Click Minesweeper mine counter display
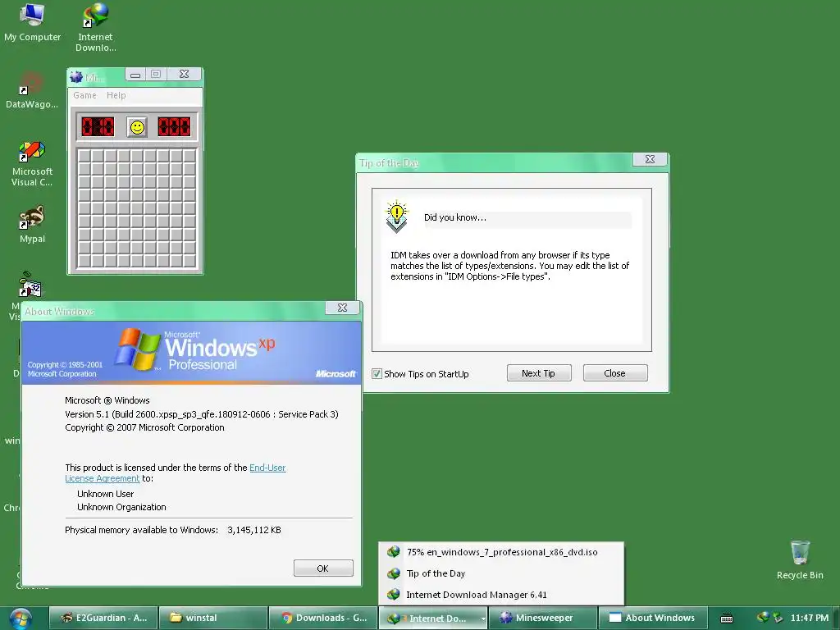The height and width of the screenshot is (630, 840). (98, 127)
